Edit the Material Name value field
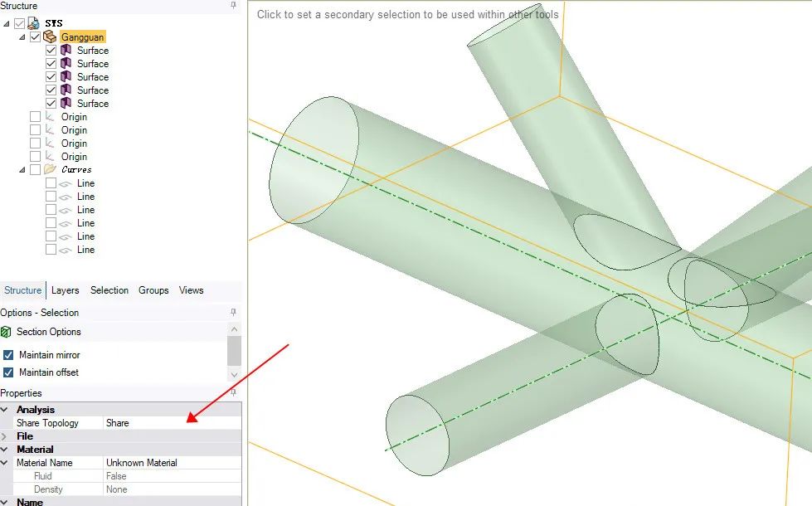Viewport: 812px width, 506px height. [x=173, y=463]
